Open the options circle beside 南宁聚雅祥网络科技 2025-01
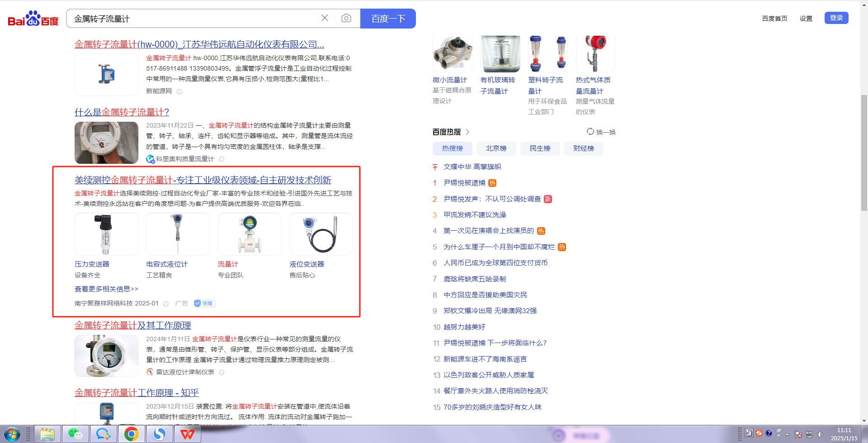Screen dimensions: 868x443 coord(166,304)
